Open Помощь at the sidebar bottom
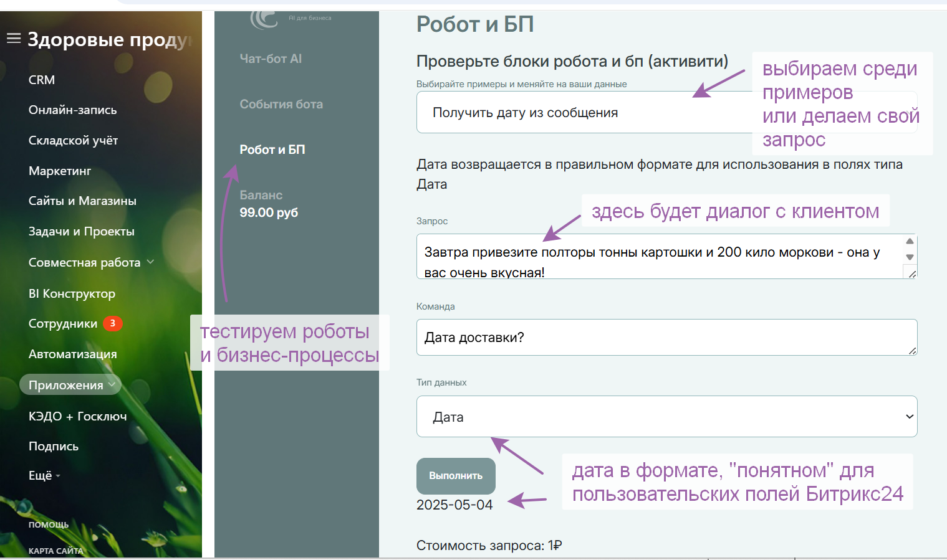947x560 pixels. point(48,524)
